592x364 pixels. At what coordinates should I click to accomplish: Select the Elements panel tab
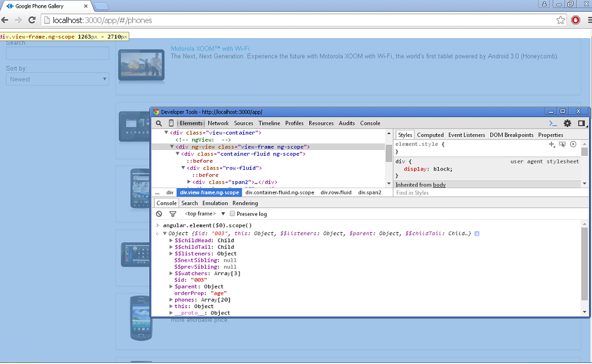coord(191,123)
